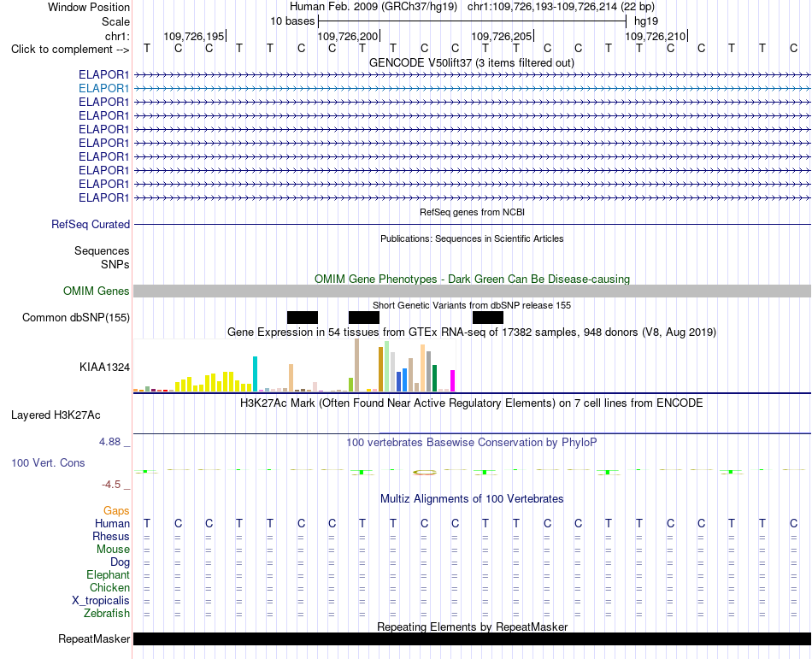Click 'Human Feb. 2009 (GRCh37/hg19)' assembly text
Viewport: 812px width, 659px height.
374,7
